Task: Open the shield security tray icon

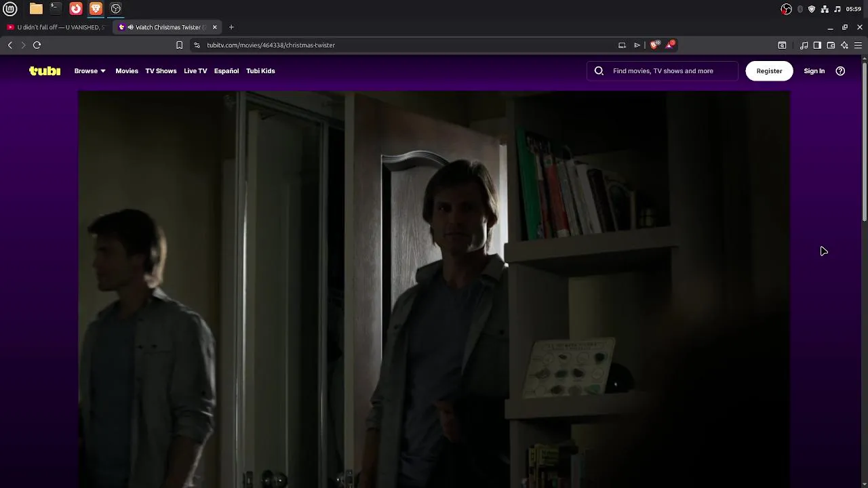Action: pyautogui.click(x=812, y=9)
